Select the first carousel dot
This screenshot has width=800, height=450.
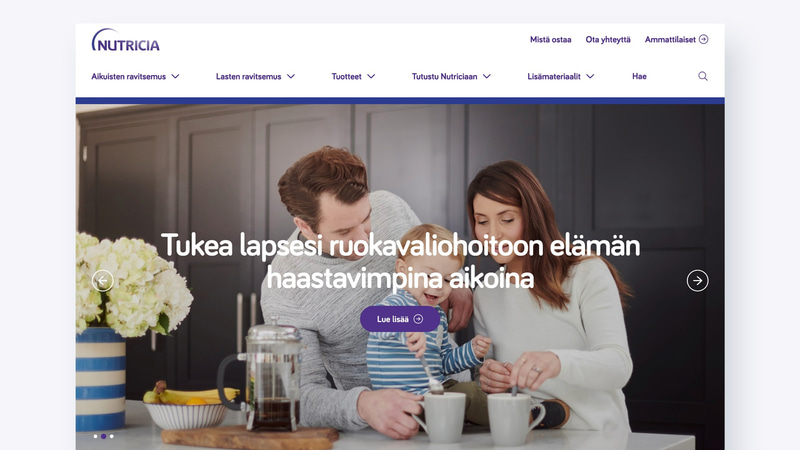(95, 436)
